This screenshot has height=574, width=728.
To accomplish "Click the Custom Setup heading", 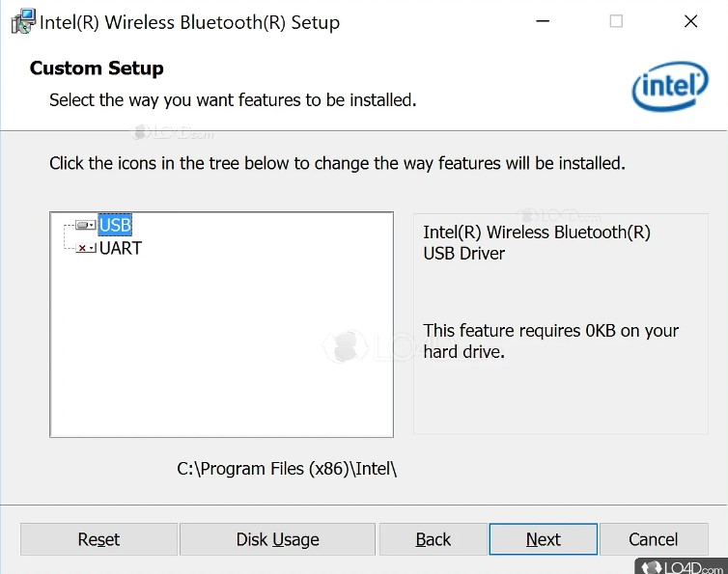I will pos(97,68).
